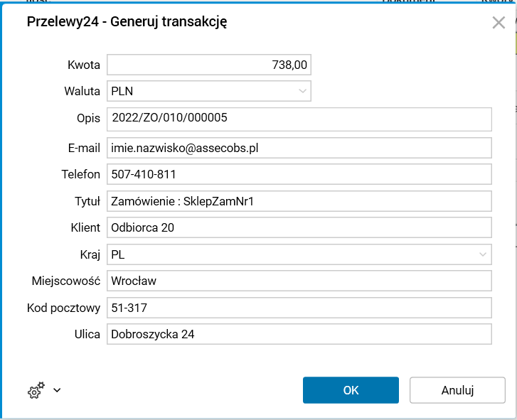Select the Miejscowość label
Screen dimensions: 517x420
point(66,281)
